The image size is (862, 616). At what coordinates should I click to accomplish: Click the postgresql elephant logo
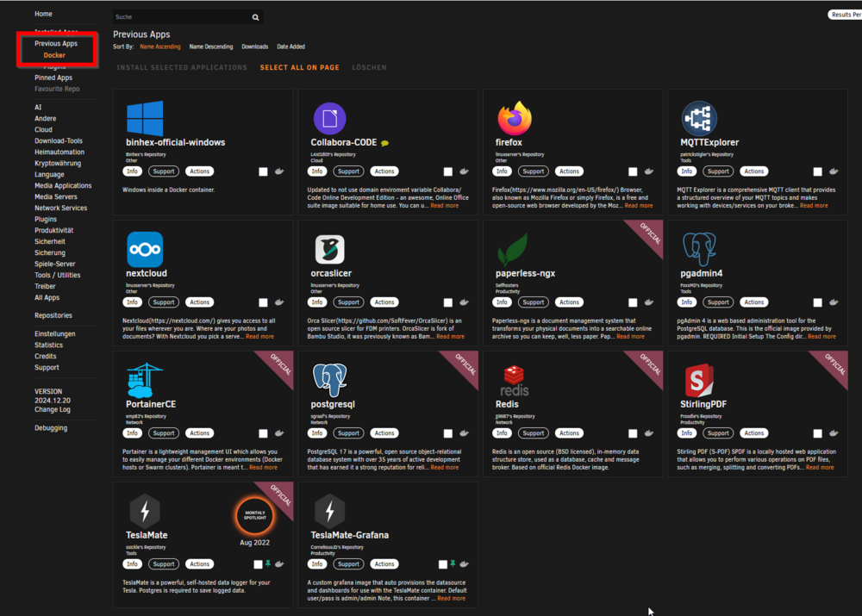(x=329, y=380)
